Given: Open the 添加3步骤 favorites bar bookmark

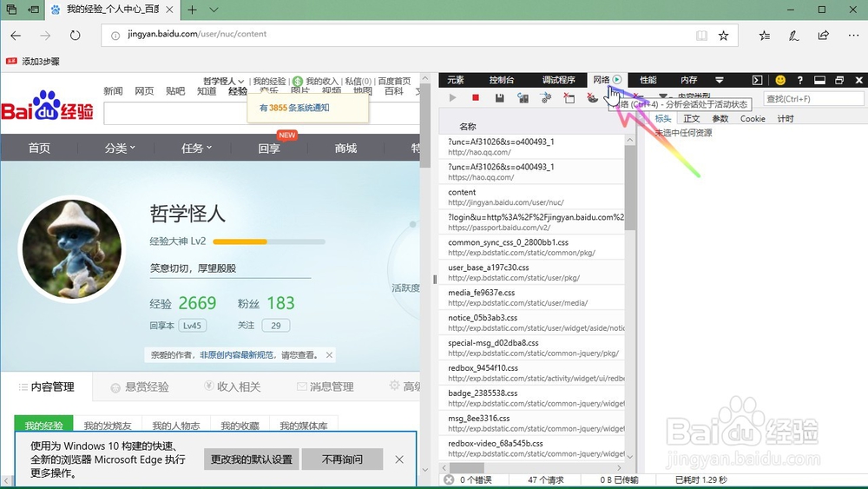Looking at the screenshot, I should click(33, 62).
